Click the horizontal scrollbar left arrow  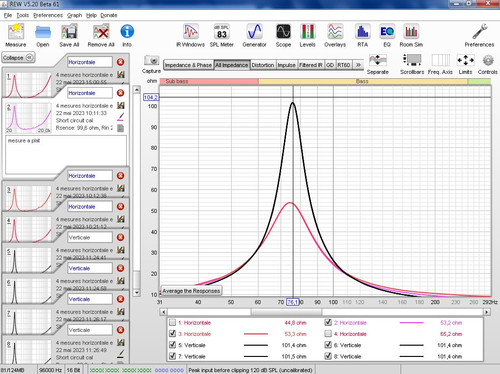click(x=163, y=312)
